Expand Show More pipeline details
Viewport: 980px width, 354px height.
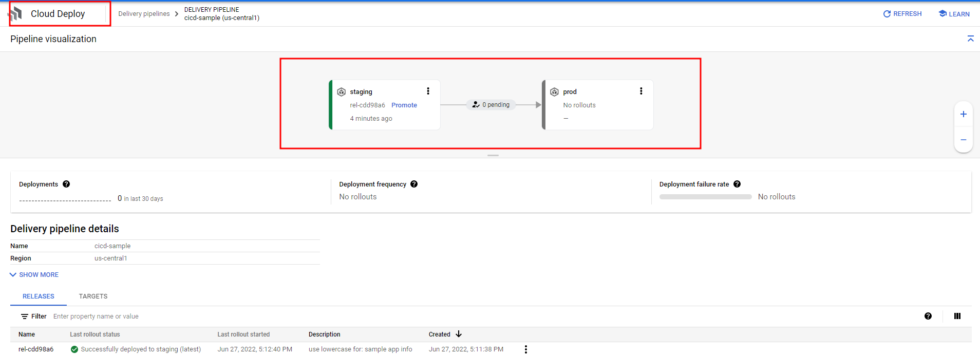click(x=34, y=275)
